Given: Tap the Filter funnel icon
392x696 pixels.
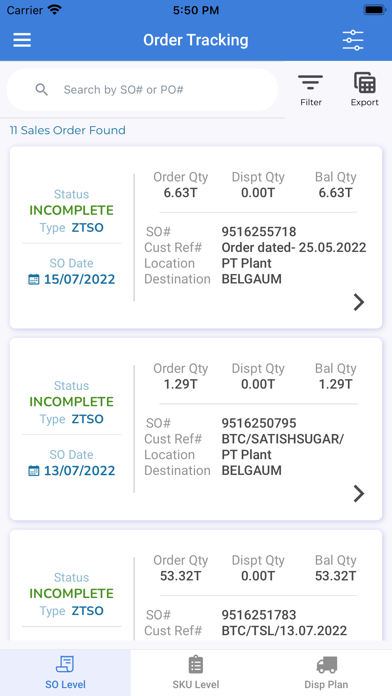Looking at the screenshot, I should (310, 83).
